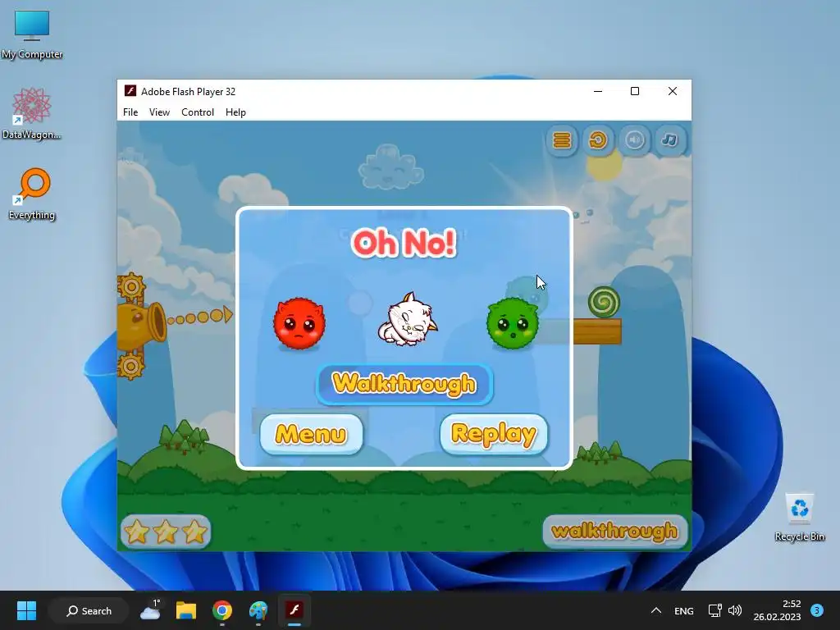The image size is (840, 630).
Task: Open the game level list menu icon
Action: tap(562, 140)
